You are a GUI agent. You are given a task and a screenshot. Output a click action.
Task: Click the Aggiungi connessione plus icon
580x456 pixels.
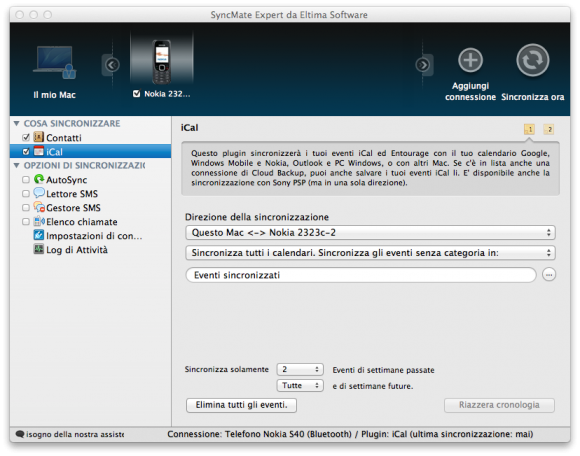coord(471,60)
